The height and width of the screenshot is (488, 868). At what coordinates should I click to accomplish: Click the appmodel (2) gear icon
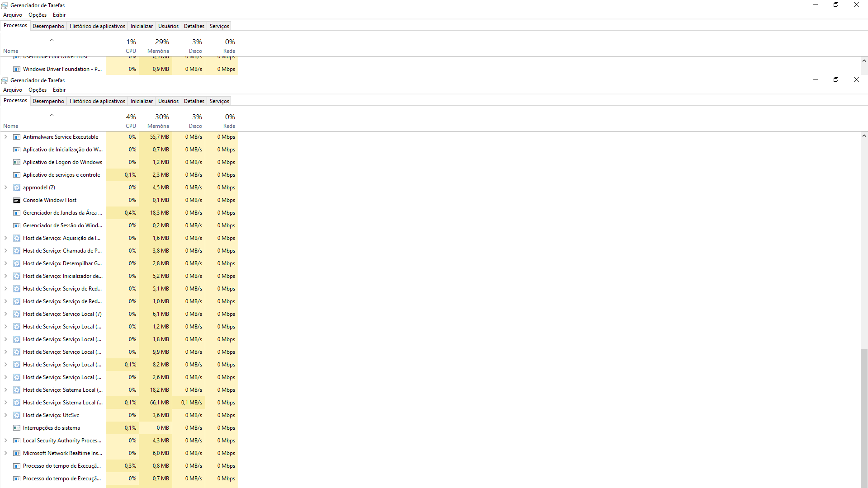(x=17, y=188)
